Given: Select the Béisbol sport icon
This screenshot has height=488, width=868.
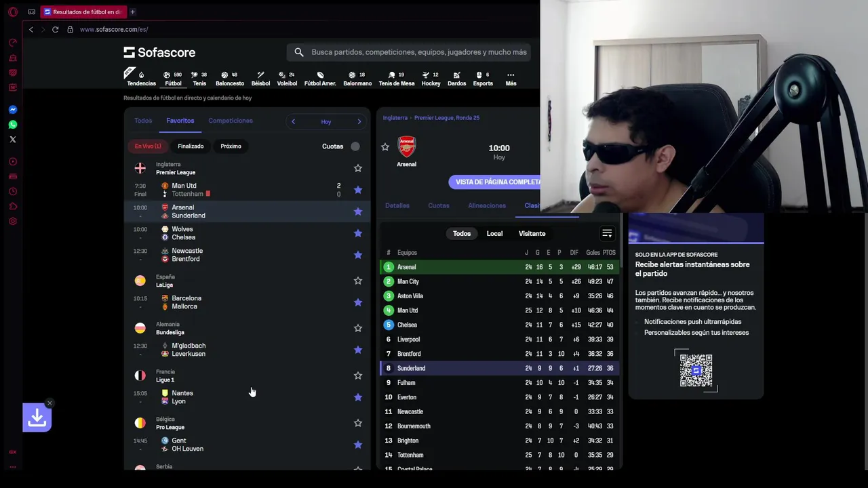Looking at the screenshot, I should [260, 79].
